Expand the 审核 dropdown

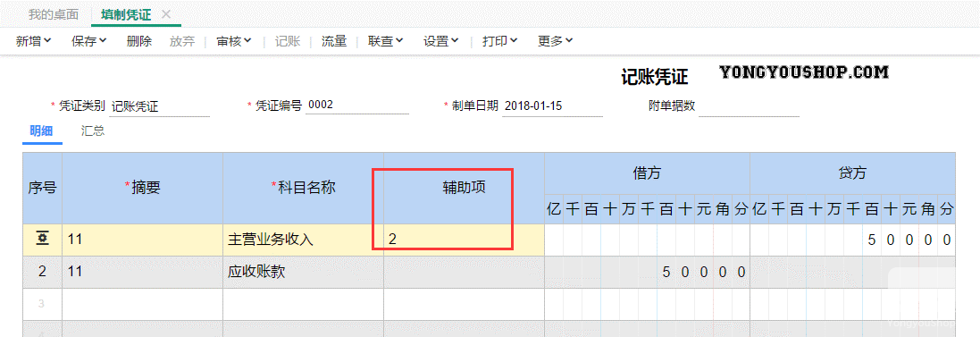[x=234, y=41]
